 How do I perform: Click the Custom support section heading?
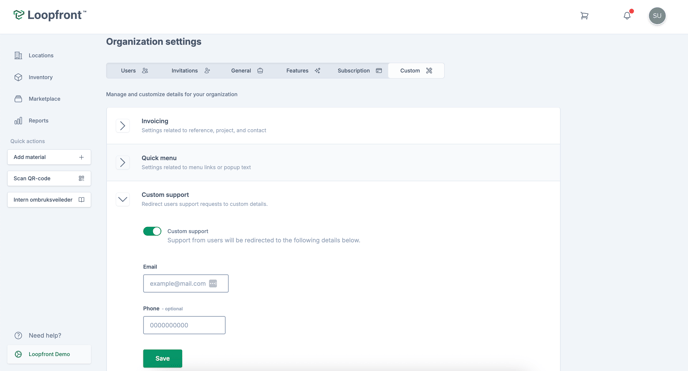click(165, 195)
